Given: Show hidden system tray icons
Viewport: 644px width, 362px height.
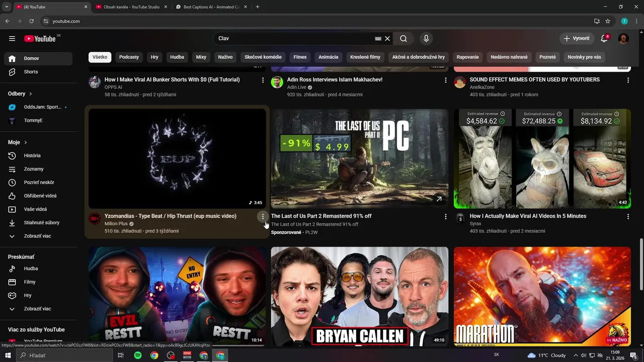Looking at the screenshot, I should click(576, 355).
